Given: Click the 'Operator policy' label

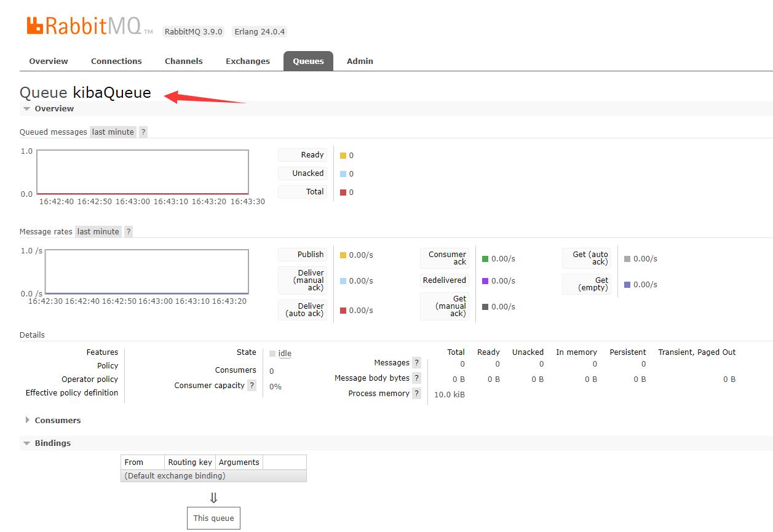Looking at the screenshot, I should [90, 379].
